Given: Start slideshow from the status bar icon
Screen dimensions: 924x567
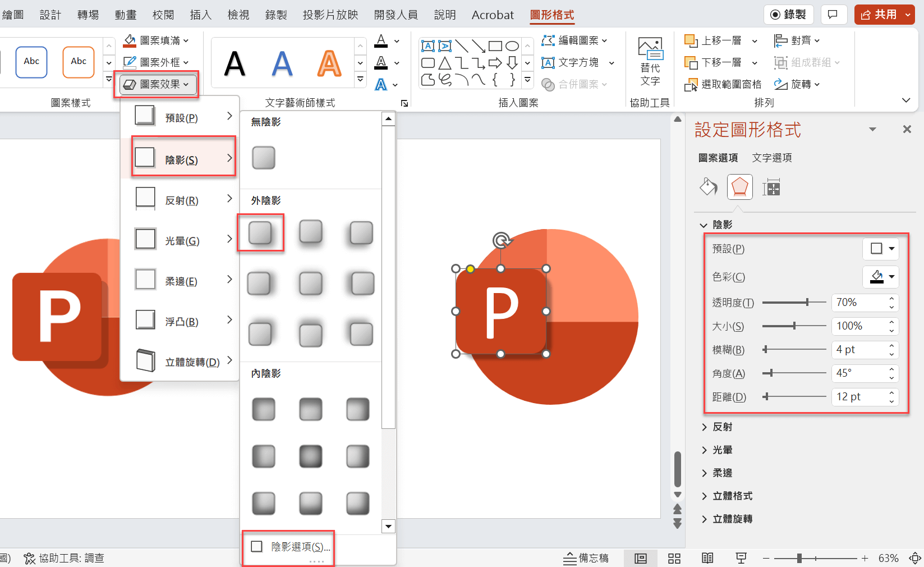Looking at the screenshot, I should (x=741, y=558).
